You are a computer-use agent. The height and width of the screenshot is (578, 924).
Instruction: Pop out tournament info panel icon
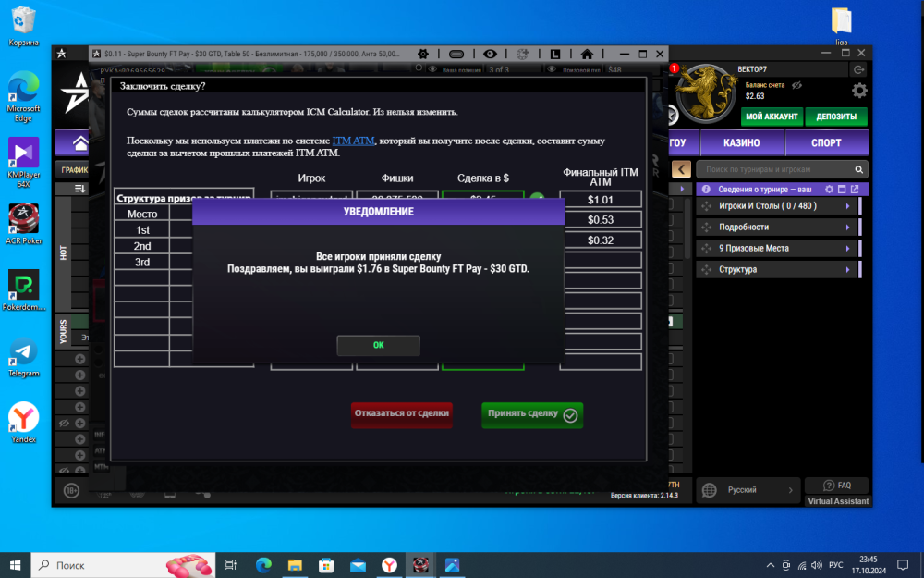point(855,190)
